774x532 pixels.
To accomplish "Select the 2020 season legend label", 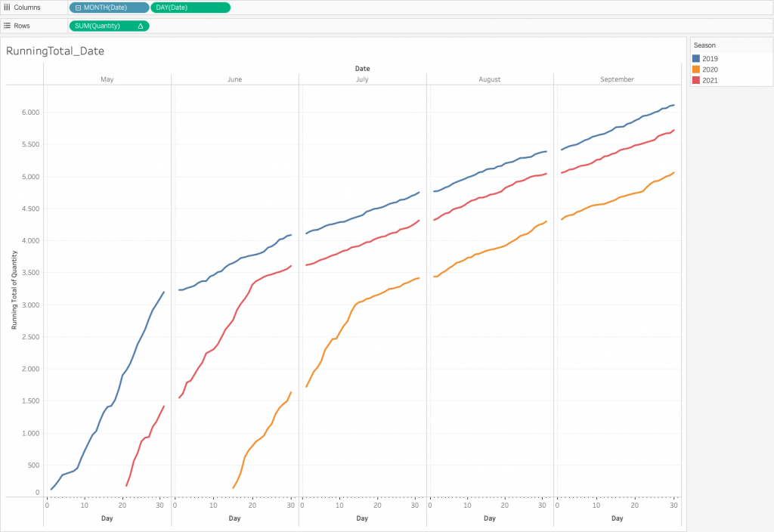I will [710, 70].
